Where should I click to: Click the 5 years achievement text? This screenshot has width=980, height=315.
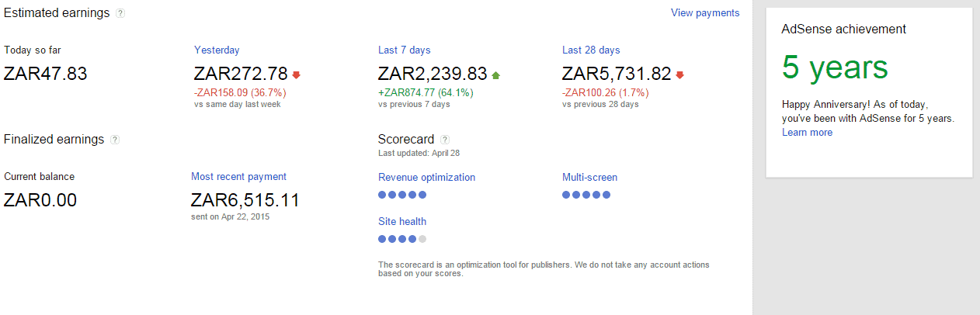point(835,67)
